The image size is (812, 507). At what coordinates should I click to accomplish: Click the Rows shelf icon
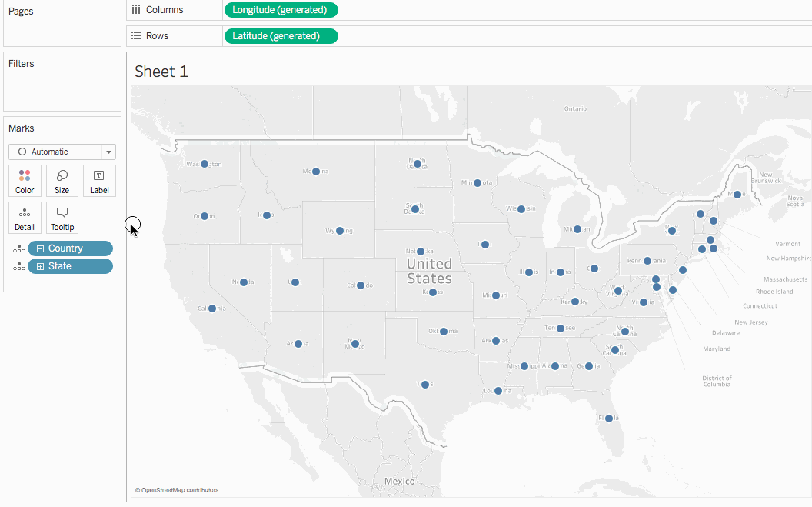pyautogui.click(x=135, y=35)
